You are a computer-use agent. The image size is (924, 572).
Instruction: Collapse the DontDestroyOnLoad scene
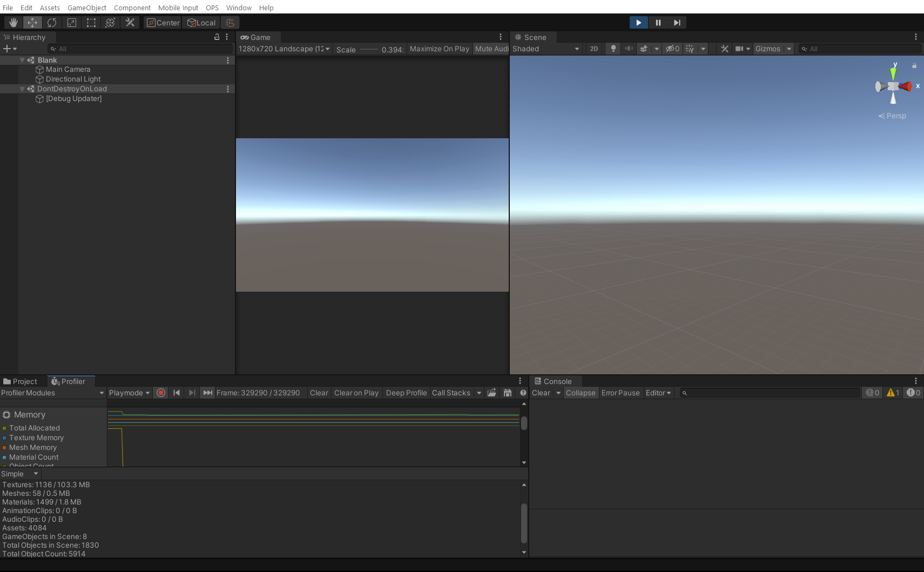pos(22,89)
